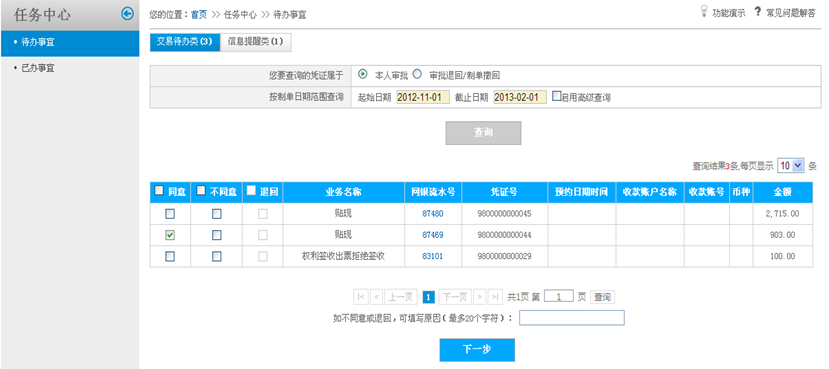This screenshot has width=829, height=369.
Task: Check the 同意 select-all header checkbox
Action: (160, 191)
